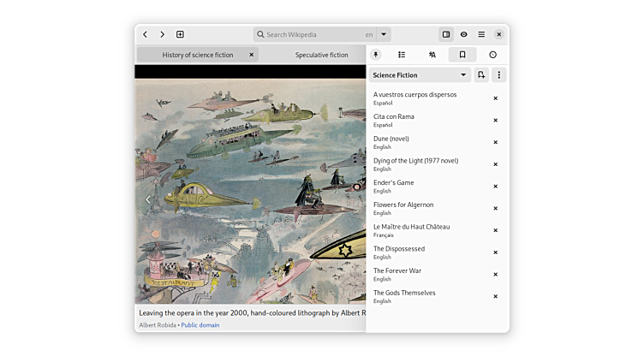
Task: Open a new tab with plus icon
Action: coord(180,34)
